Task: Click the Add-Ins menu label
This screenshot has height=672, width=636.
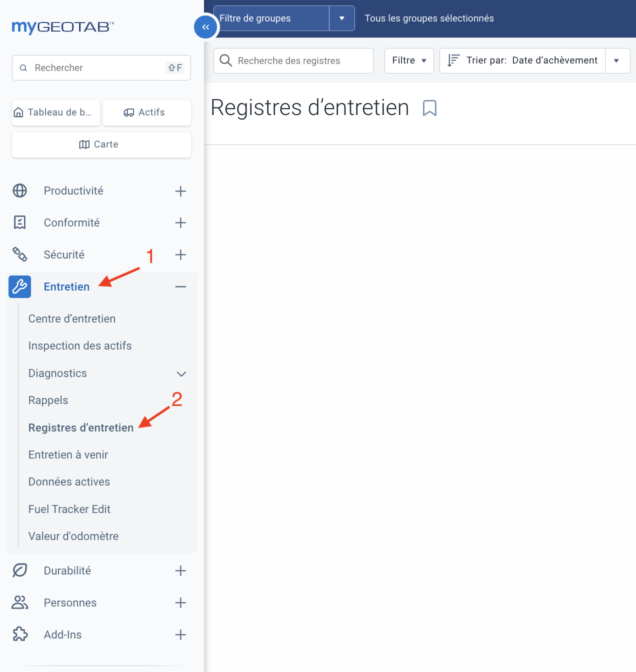Action: pos(62,634)
